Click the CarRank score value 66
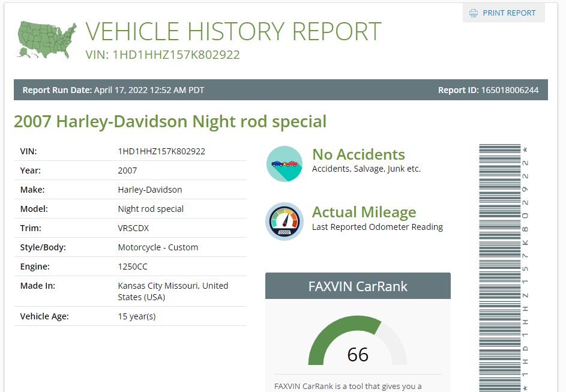This screenshot has width=566, height=392. tap(358, 354)
